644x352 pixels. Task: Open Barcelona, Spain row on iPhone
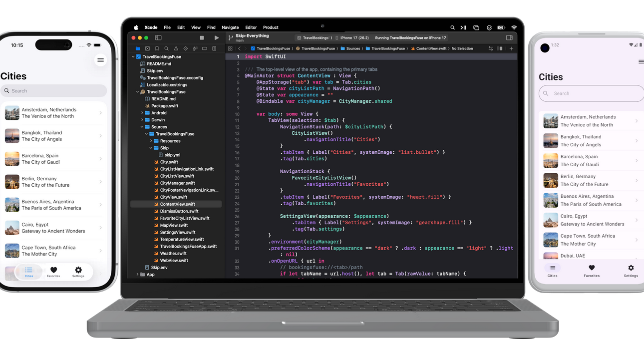(x=53, y=159)
